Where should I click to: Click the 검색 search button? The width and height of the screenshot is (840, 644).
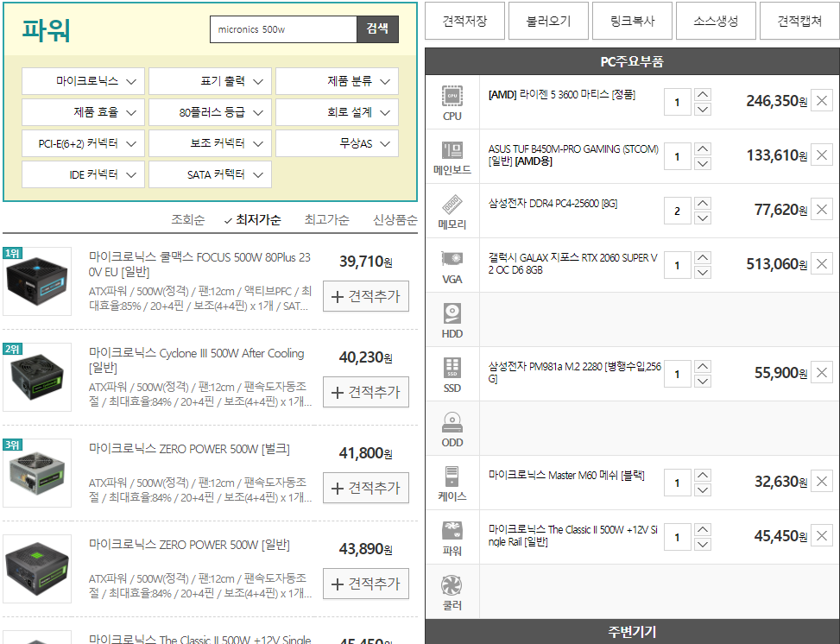(377, 29)
